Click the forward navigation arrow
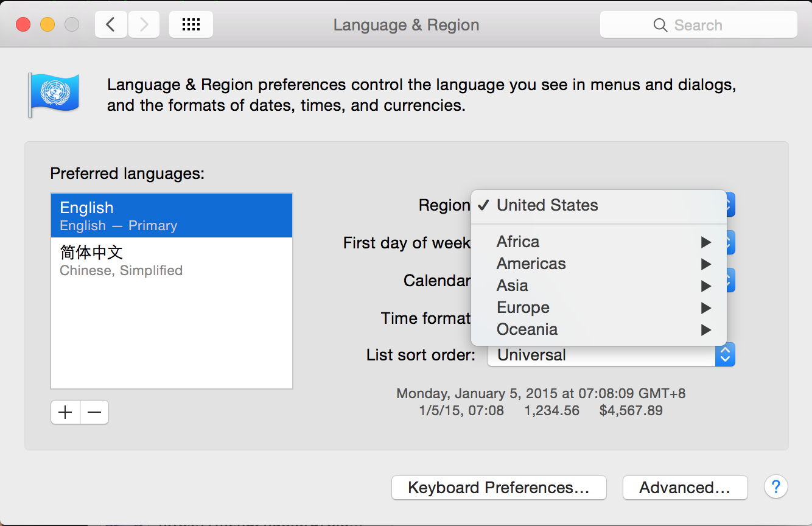 144,25
